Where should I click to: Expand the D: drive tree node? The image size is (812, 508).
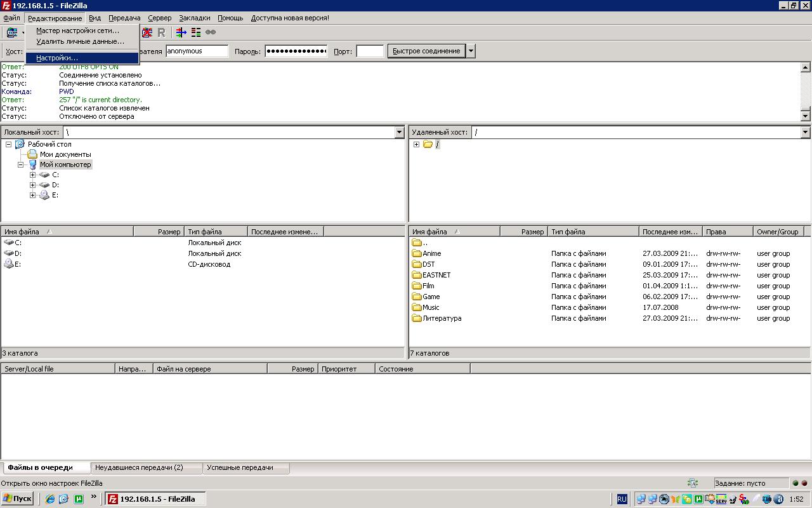point(33,185)
